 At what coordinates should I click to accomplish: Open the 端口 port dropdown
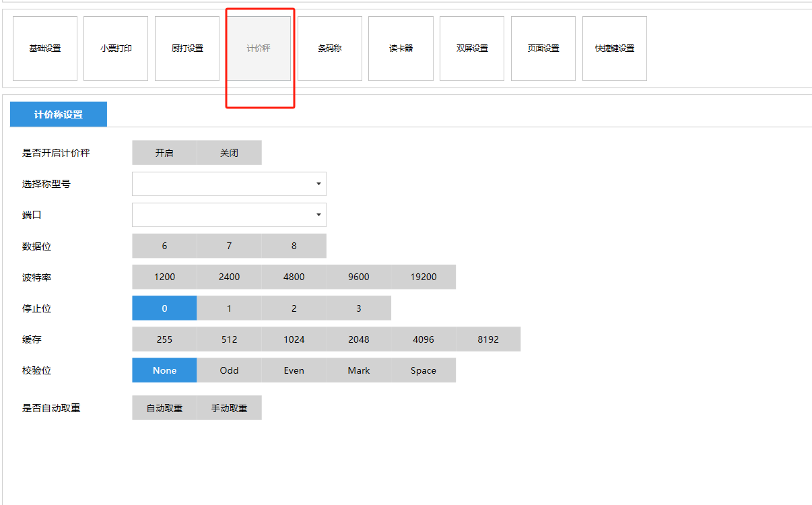click(x=229, y=215)
